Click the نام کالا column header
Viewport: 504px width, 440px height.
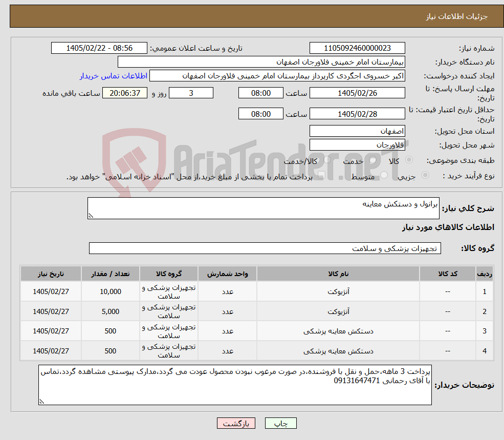[338, 274]
